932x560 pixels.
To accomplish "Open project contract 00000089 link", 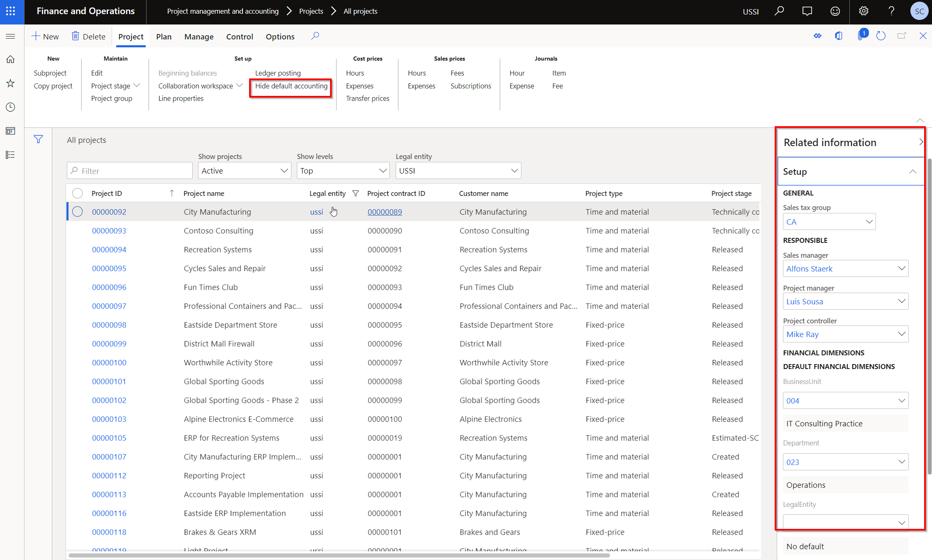I will pos(384,212).
